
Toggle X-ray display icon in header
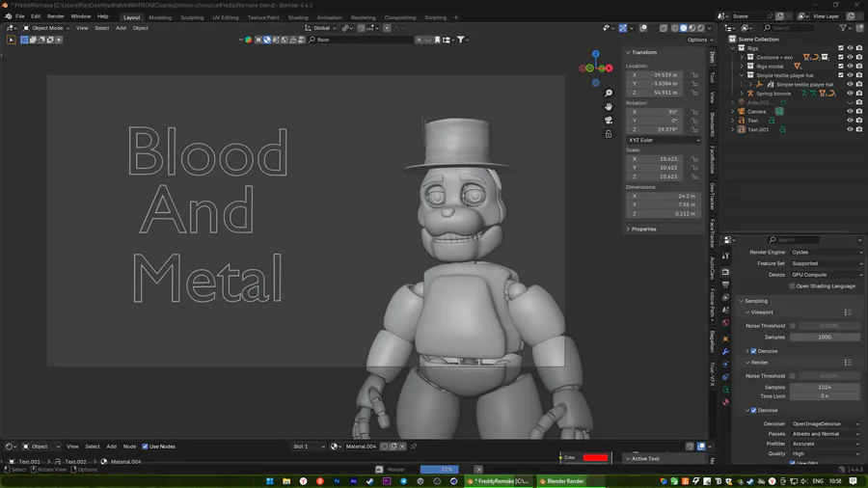pyautogui.click(x=664, y=28)
